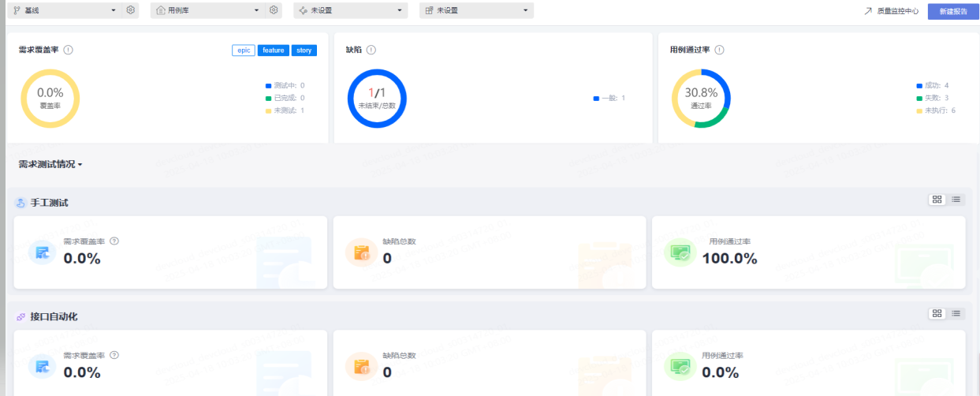Click help icon on 接口自动化 需求覆盖率
The height and width of the screenshot is (396, 980).
pyautogui.click(x=114, y=355)
